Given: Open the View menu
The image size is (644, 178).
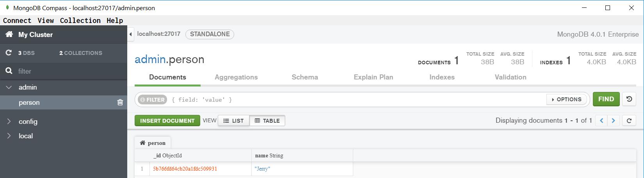Looking at the screenshot, I should (x=46, y=21).
